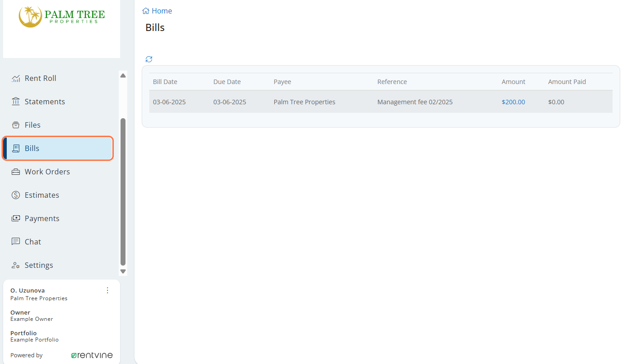Click the Statements bank icon
Viewport: 627px width, 364px height.
coord(16,102)
